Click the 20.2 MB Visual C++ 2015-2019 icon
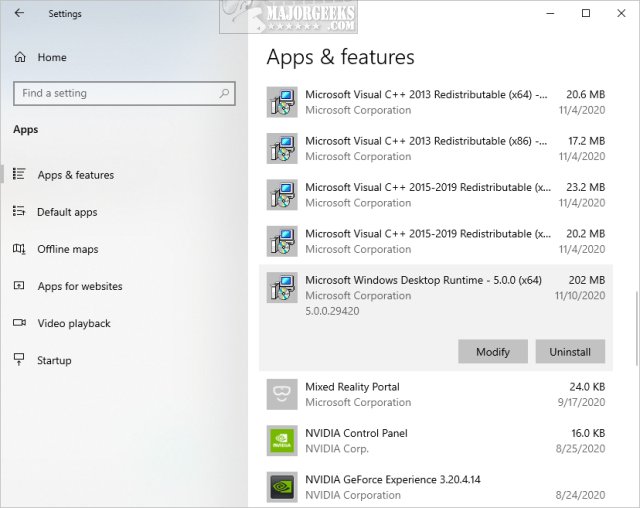Image resolution: width=640 pixels, height=508 pixels. (x=282, y=242)
